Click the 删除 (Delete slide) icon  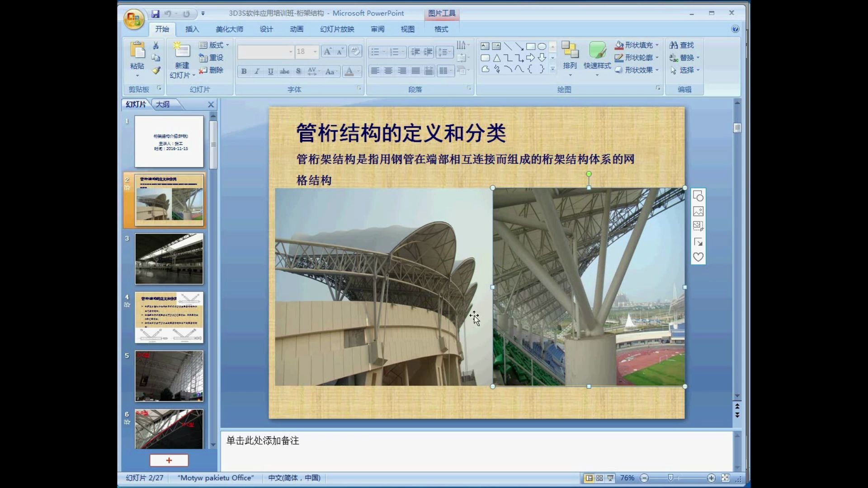(212, 70)
